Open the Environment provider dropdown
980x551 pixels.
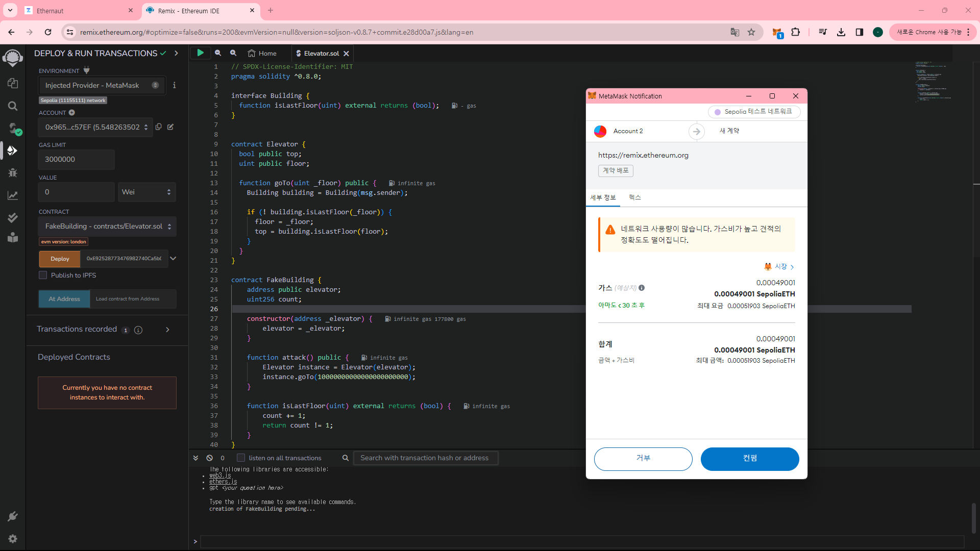coord(102,85)
